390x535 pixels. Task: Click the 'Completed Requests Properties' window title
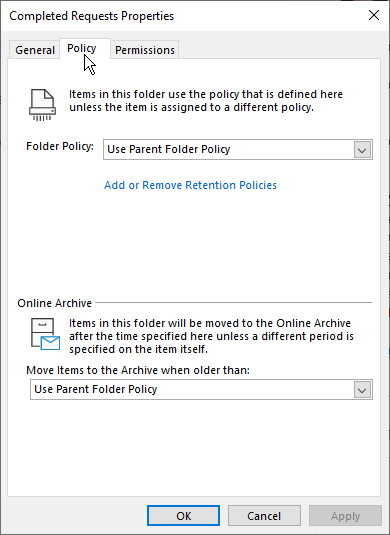(x=92, y=16)
